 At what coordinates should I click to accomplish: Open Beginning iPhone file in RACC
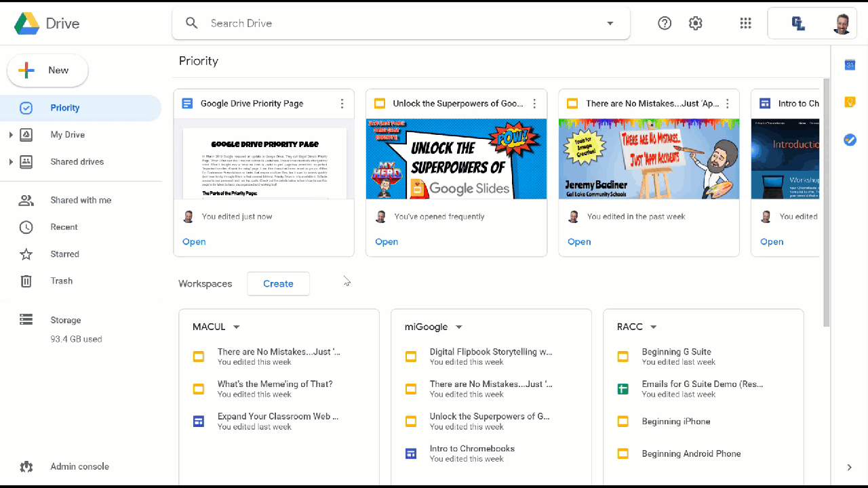(x=703, y=422)
